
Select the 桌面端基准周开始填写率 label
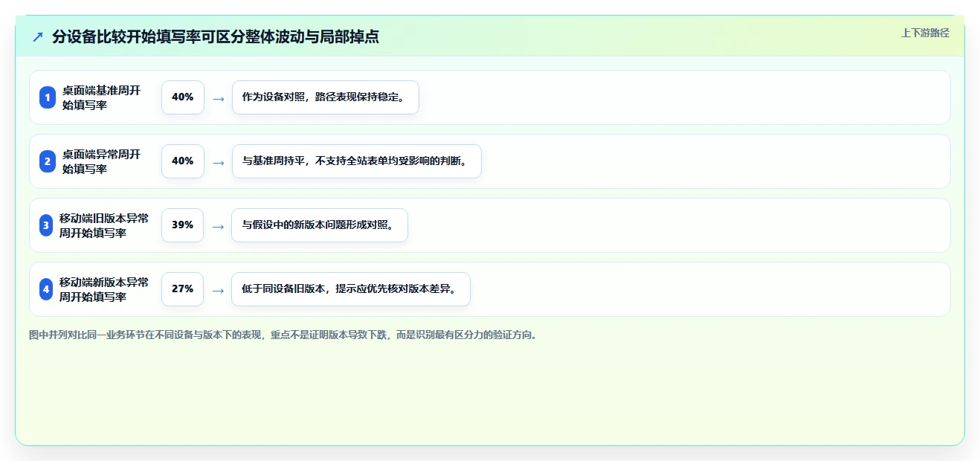101,97
